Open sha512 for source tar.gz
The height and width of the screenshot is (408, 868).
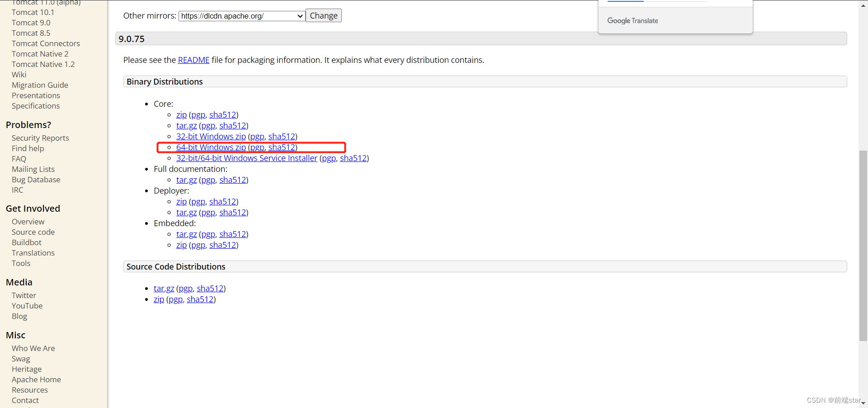pos(210,289)
